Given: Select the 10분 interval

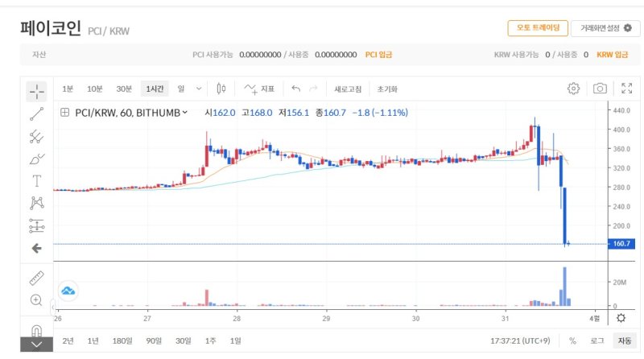Looking at the screenshot, I should pos(94,89).
